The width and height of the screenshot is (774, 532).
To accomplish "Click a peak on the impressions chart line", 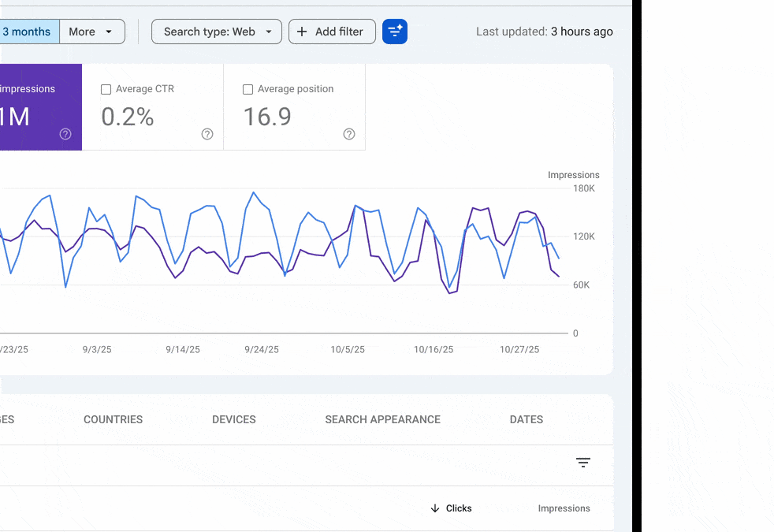I will pos(254,192).
